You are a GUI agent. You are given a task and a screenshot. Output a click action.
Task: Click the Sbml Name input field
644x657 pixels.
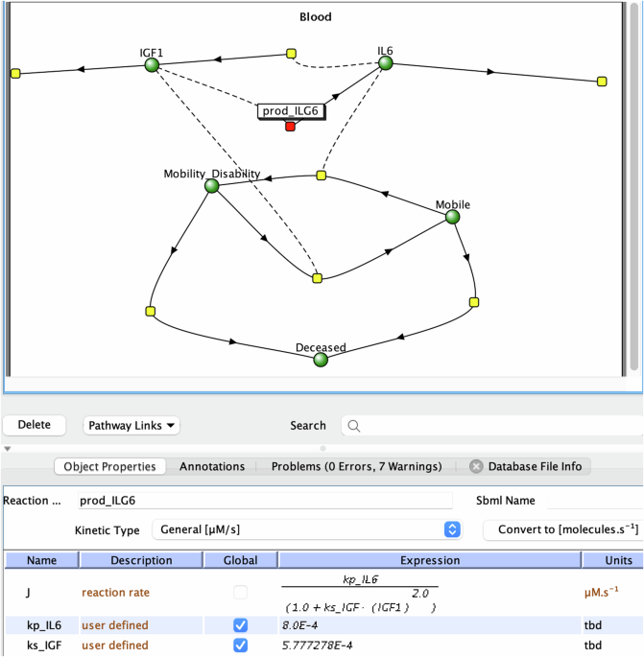click(595, 501)
